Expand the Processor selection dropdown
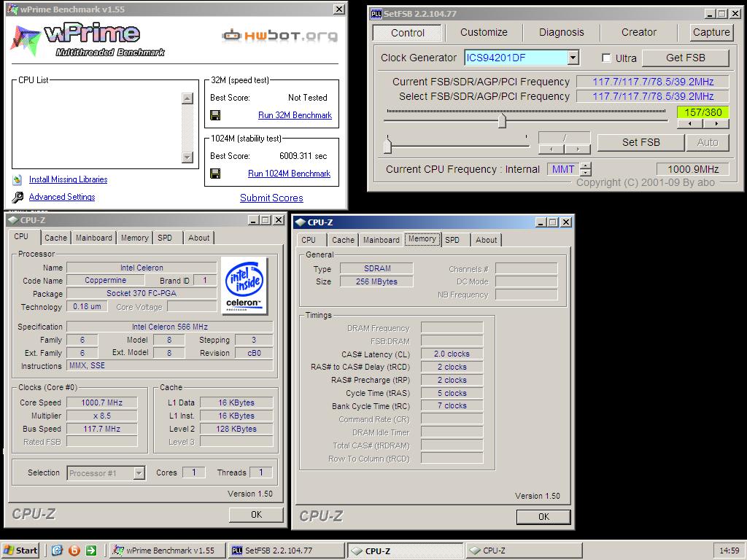This screenshot has height=560, width=747. coord(139,472)
